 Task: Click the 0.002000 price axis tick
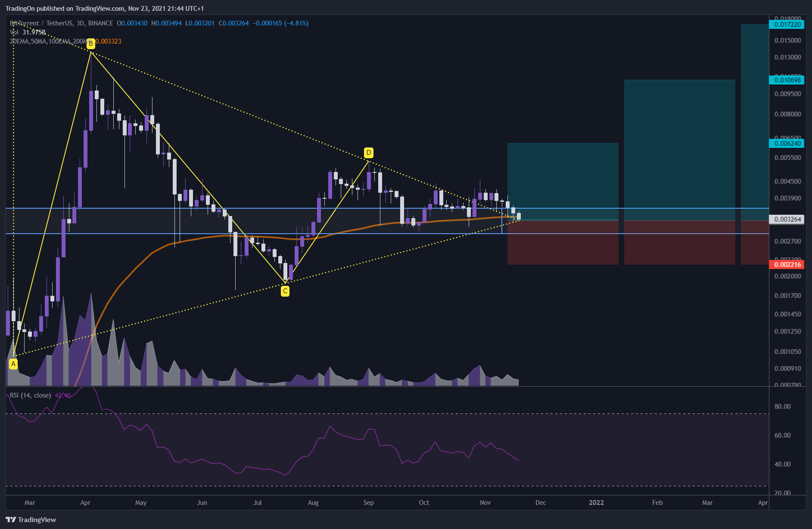tap(788, 276)
